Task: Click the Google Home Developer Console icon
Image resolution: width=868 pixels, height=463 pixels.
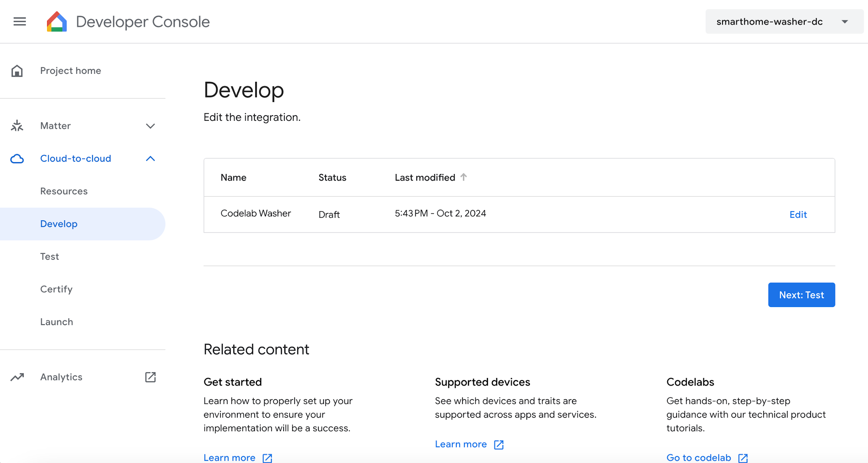Action: click(57, 22)
